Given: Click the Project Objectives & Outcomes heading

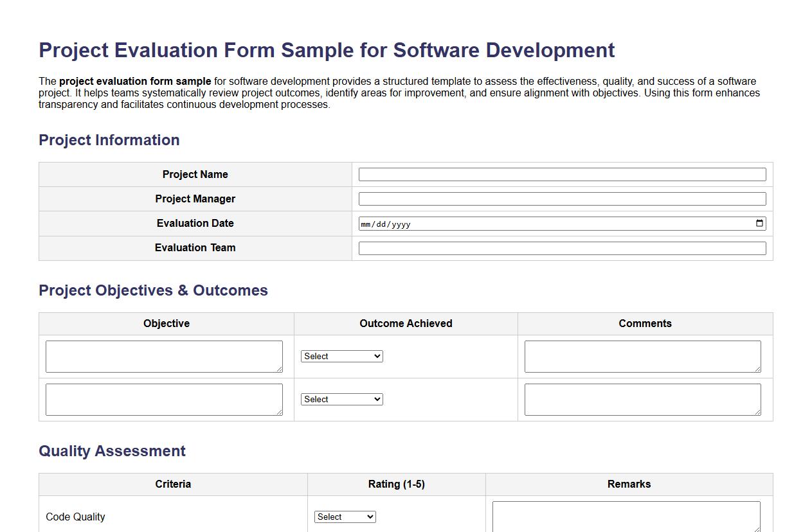Looking at the screenshot, I should [153, 290].
